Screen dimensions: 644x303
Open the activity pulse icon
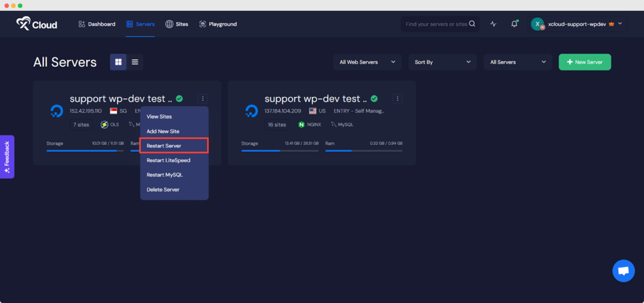[494, 24]
